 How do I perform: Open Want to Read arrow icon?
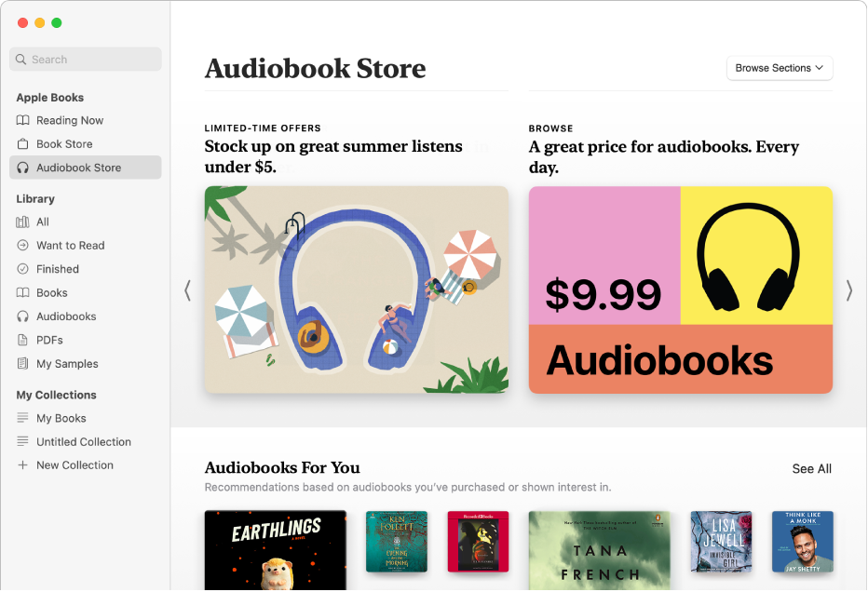(x=22, y=245)
